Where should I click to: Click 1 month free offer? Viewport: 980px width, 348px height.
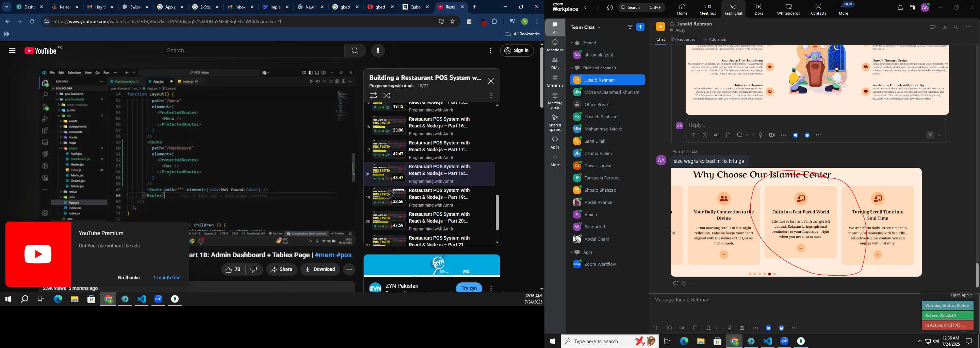167,278
